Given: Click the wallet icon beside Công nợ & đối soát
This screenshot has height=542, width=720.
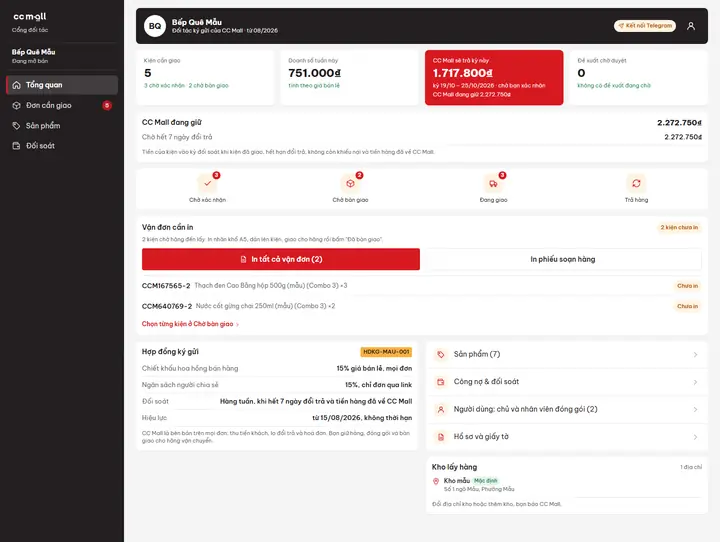Looking at the screenshot, I should (441, 382).
